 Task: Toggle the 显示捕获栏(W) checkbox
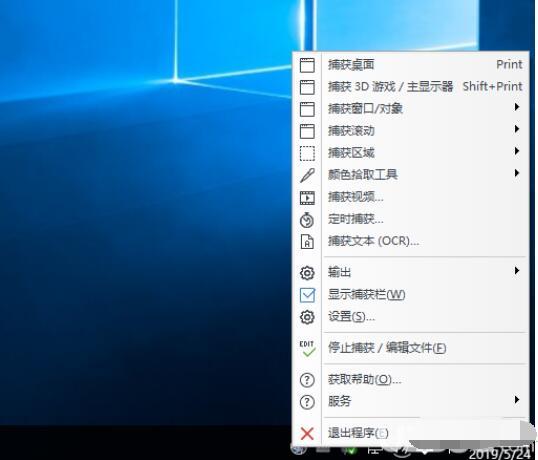(x=307, y=295)
